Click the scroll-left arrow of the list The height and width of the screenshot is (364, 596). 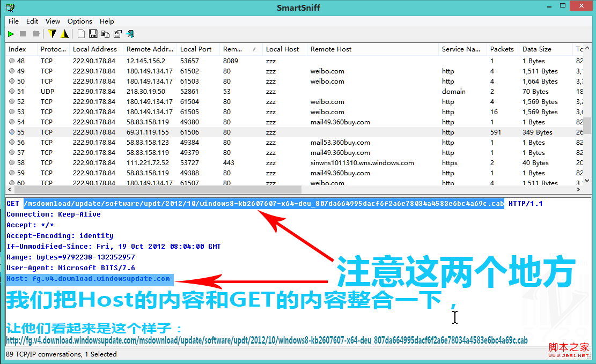(x=10, y=189)
